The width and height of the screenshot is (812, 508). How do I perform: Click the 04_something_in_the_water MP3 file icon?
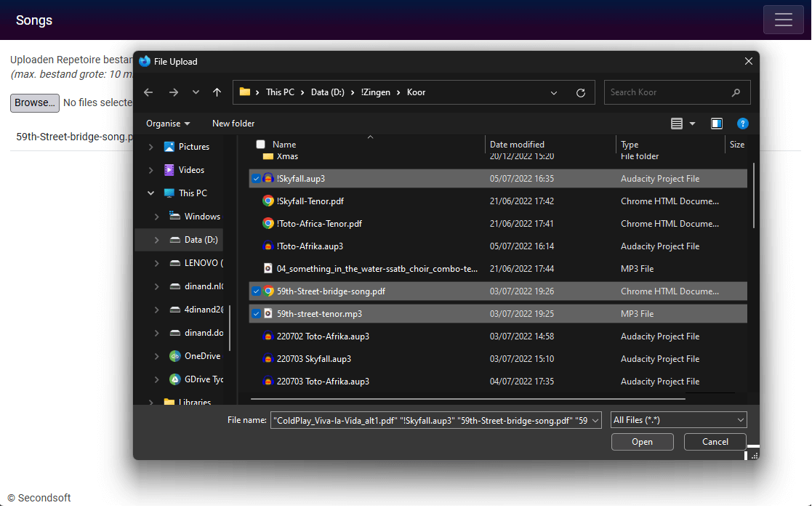click(x=268, y=269)
